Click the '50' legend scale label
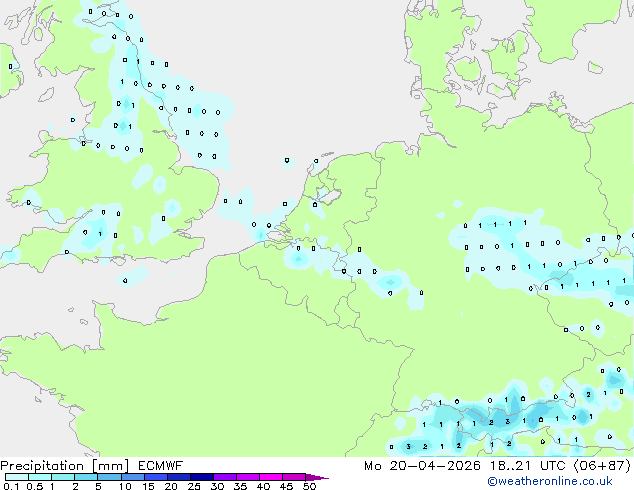 coord(309,486)
